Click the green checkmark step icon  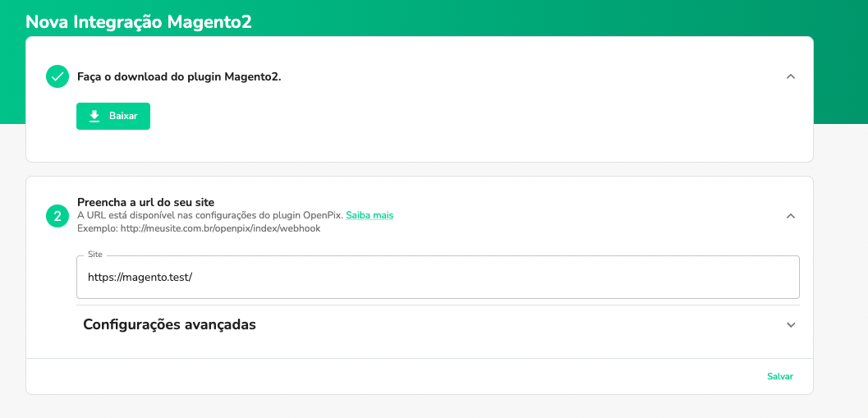tap(57, 76)
